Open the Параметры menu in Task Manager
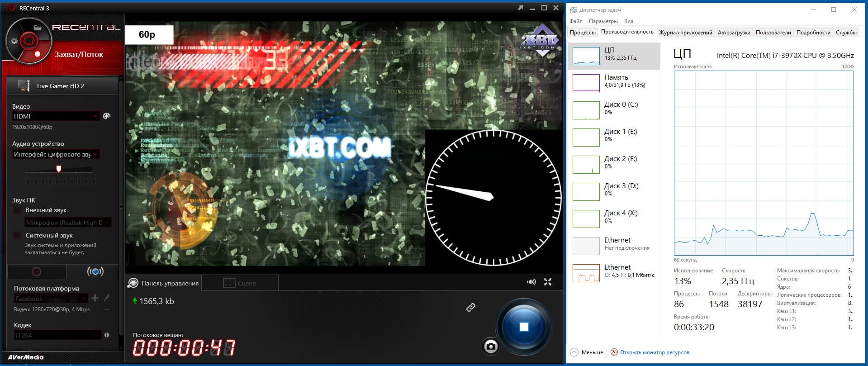This screenshot has height=366, width=868. point(603,21)
